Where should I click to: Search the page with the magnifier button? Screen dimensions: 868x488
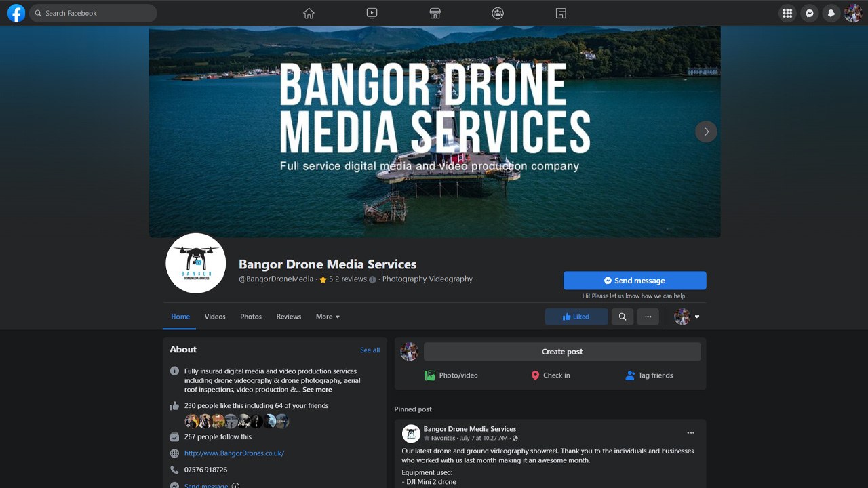tap(623, 317)
